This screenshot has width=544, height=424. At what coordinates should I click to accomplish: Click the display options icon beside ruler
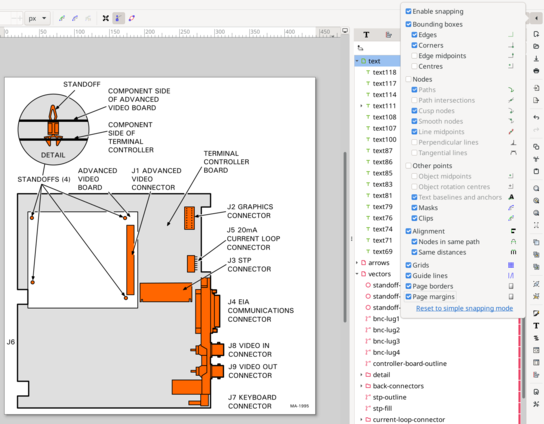345,31
